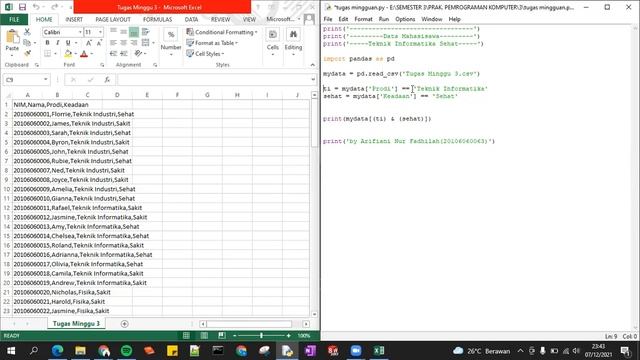Open the font size dropdown

coord(100,32)
